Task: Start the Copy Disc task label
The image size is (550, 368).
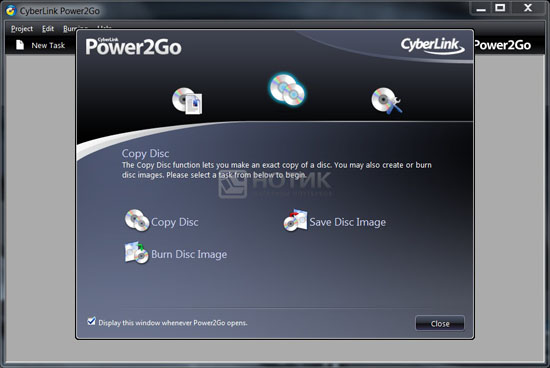Action: pos(175,222)
